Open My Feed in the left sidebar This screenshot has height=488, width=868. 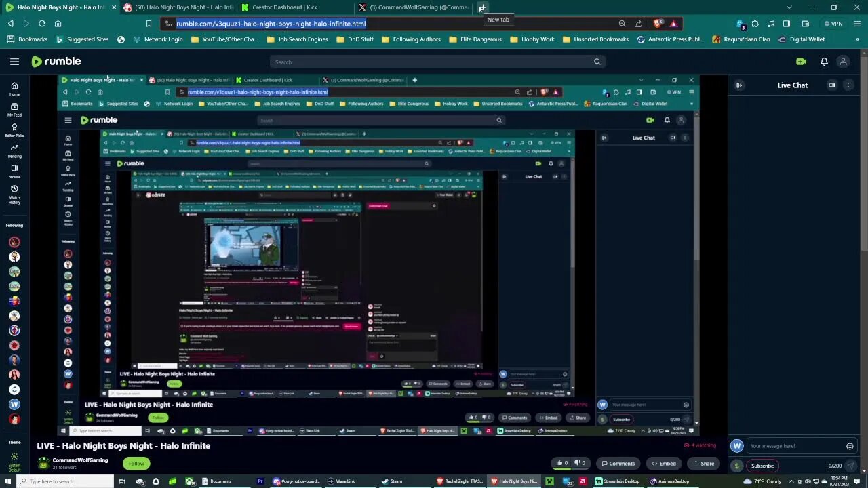(14, 110)
